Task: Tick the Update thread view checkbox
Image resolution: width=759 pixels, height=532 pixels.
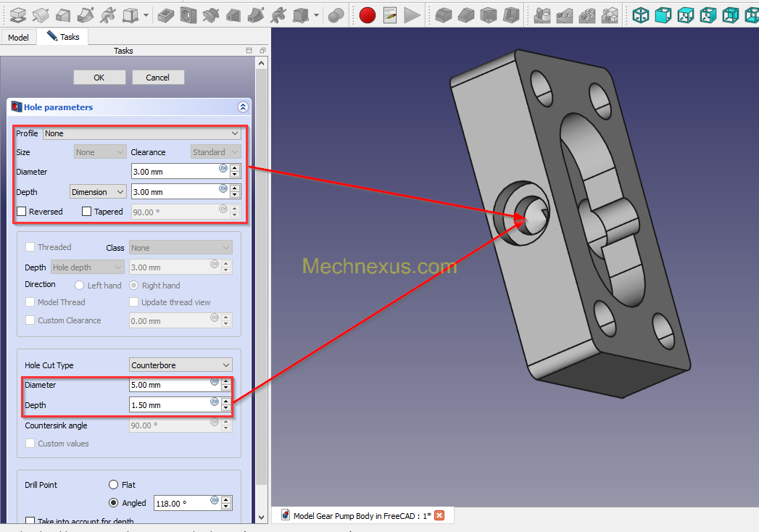Action: click(x=133, y=302)
